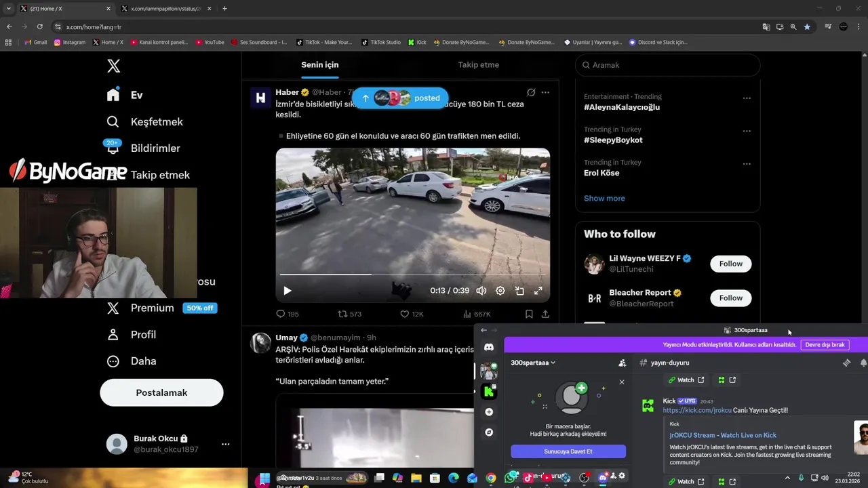Enter fullscreen on the tweet video
868x488 pixels.
coord(538,290)
